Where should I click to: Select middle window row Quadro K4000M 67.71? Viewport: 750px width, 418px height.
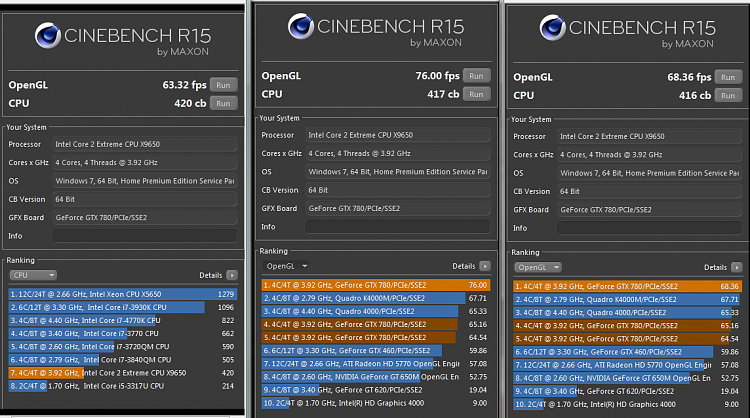click(376, 298)
